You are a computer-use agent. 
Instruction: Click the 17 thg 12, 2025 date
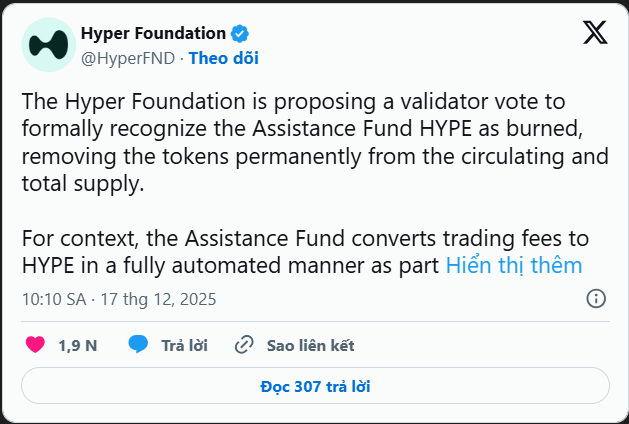(x=158, y=299)
